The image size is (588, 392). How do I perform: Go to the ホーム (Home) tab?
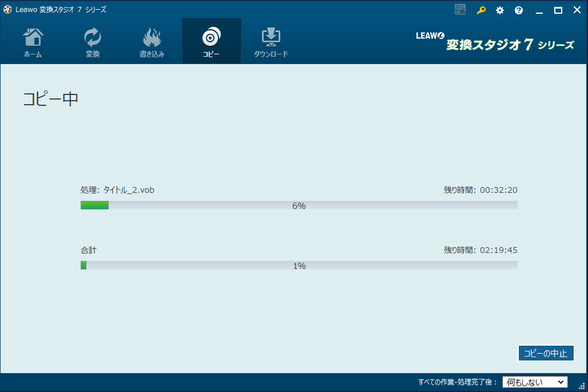33,42
